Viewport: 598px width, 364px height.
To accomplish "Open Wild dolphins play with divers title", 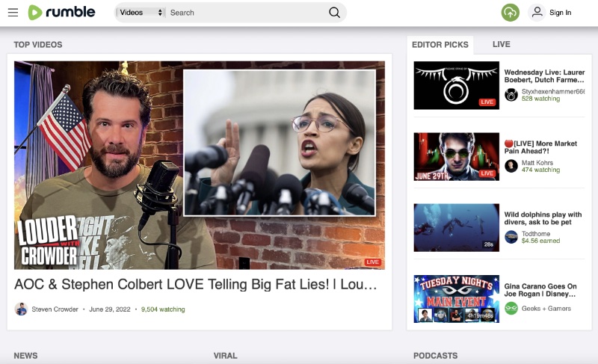I will pos(543,218).
